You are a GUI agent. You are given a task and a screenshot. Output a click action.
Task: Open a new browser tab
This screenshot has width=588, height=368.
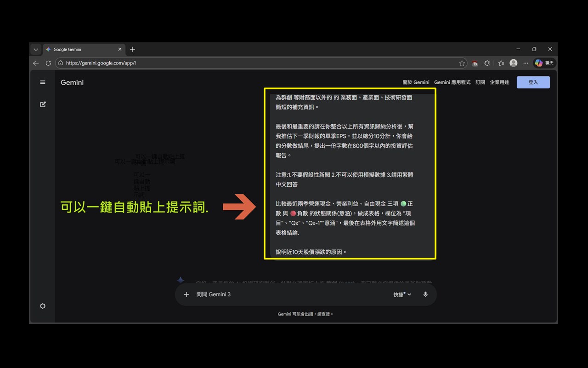click(132, 49)
